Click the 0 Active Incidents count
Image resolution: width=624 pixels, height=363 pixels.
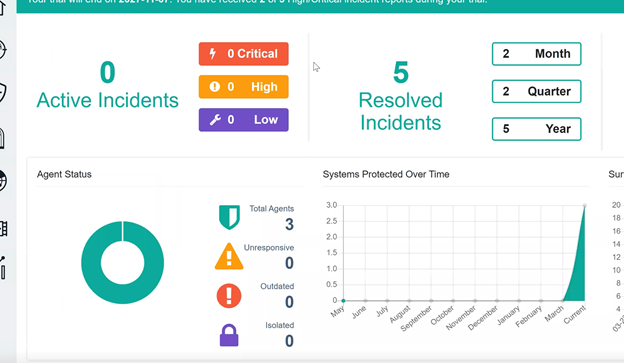click(x=107, y=72)
